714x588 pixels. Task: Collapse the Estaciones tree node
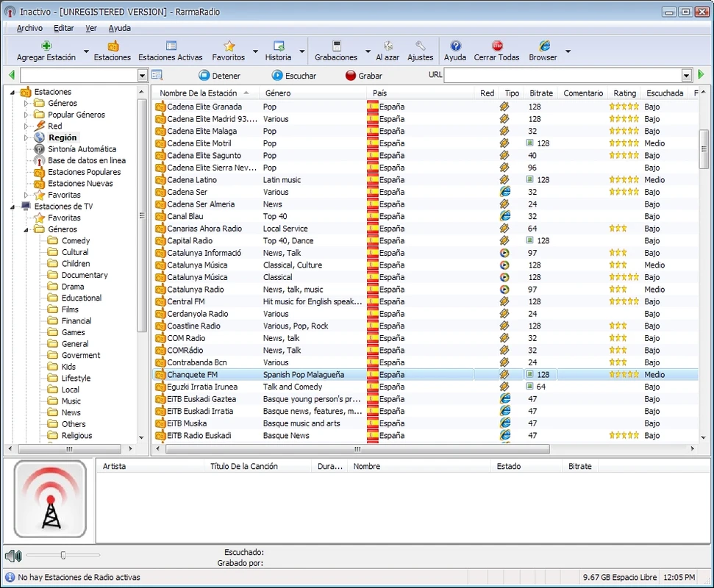[x=13, y=92]
